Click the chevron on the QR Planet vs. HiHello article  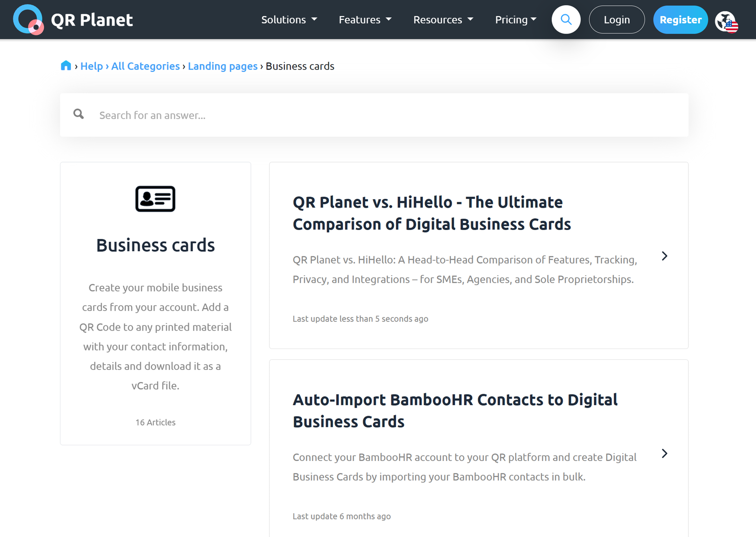[x=665, y=256]
